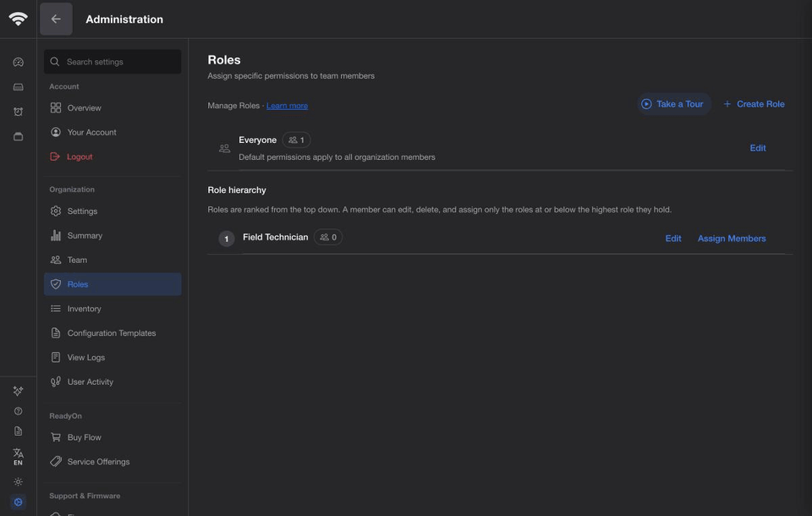Click the Service Offerings tag icon

tap(56, 461)
